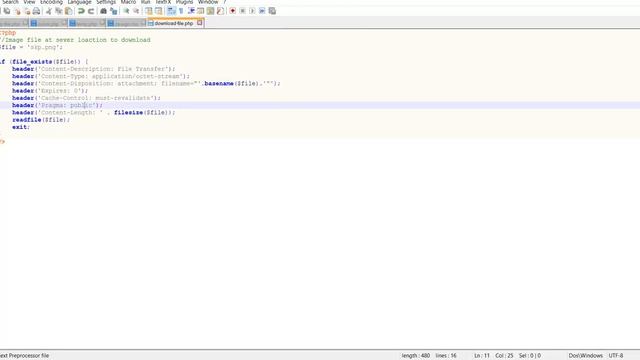Click the 'lines : 16' status entry
This screenshot has height=360, width=640.
point(446,356)
